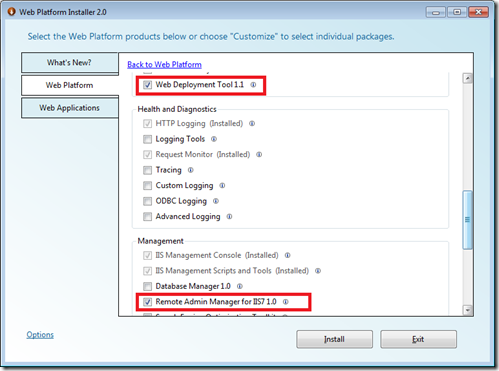
Task: Click the IIS Management Scripts and Tools checkbox
Action: pyautogui.click(x=147, y=271)
